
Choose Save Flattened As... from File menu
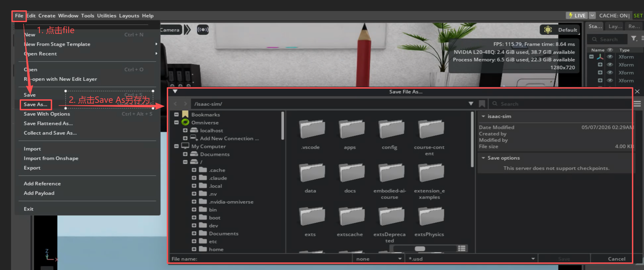(48, 123)
